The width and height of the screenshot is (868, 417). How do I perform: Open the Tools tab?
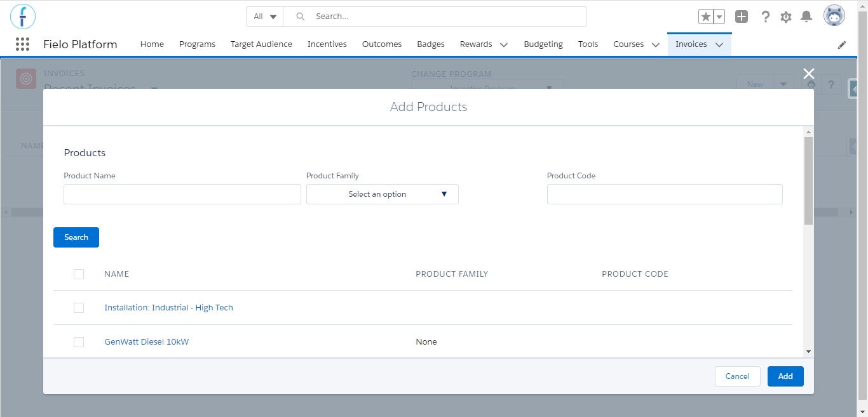click(588, 44)
